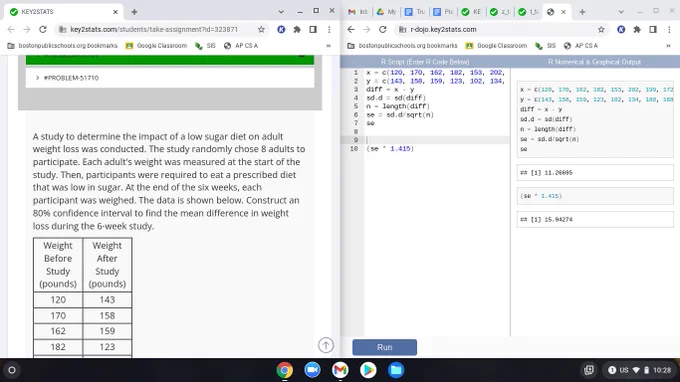Screen dimensions: 680x382
Task: Open Play Store from the shelf
Action: [368, 370]
